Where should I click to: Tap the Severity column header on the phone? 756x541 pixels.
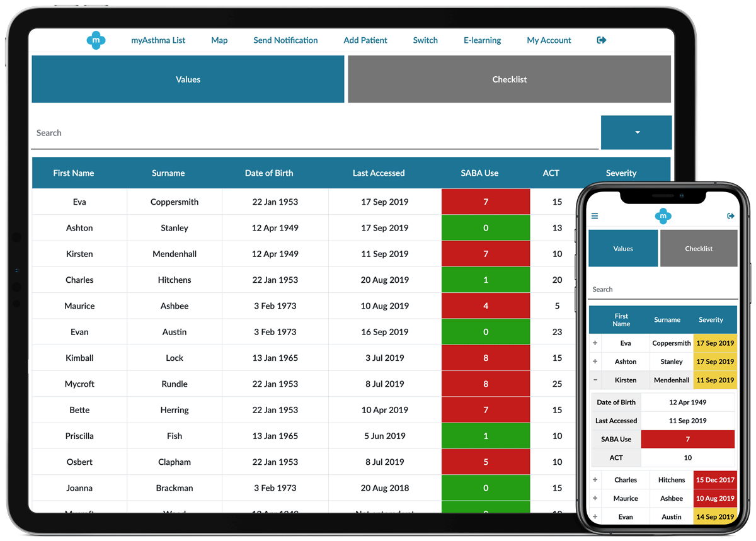click(711, 320)
